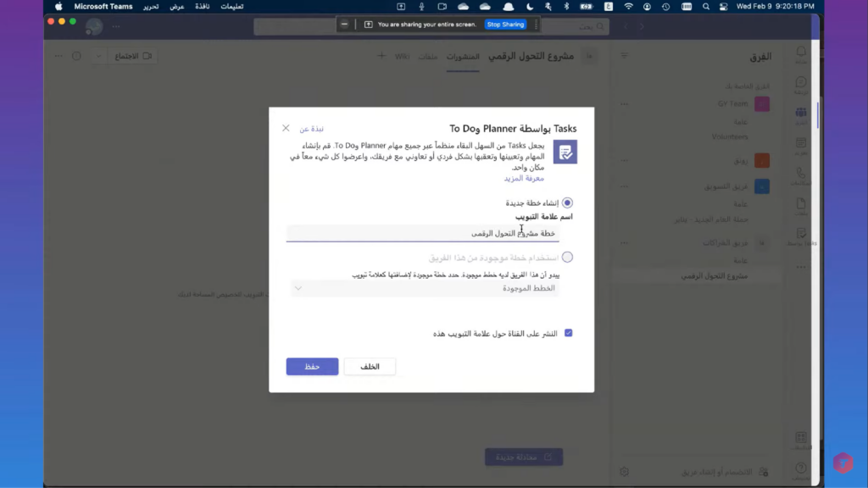Open the manage teams settings gear
The image size is (868, 488).
[x=625, y=472]
